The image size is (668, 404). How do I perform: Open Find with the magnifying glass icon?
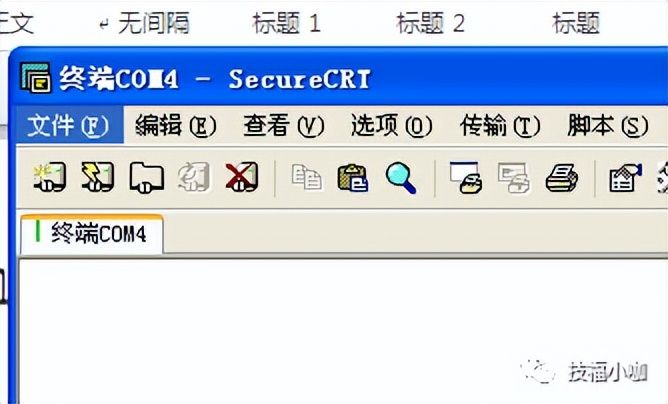coord(400,178)
